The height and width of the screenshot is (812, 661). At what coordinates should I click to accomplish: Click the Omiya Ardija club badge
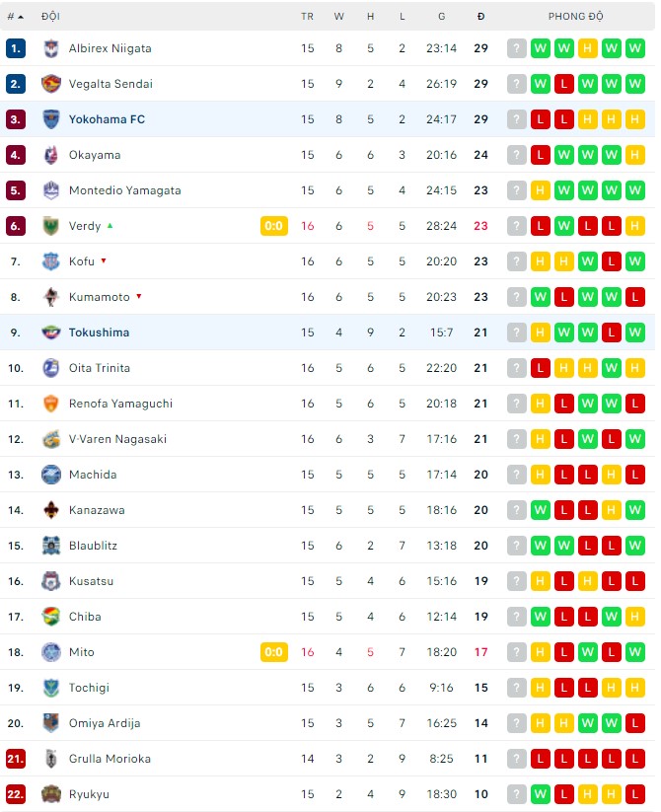(x=52, y=723)
